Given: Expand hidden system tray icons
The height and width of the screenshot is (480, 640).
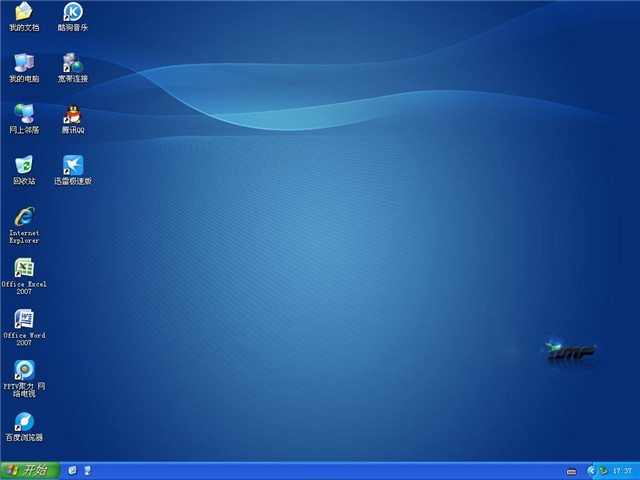Looking at the screenshot, I should coord(591,471).
